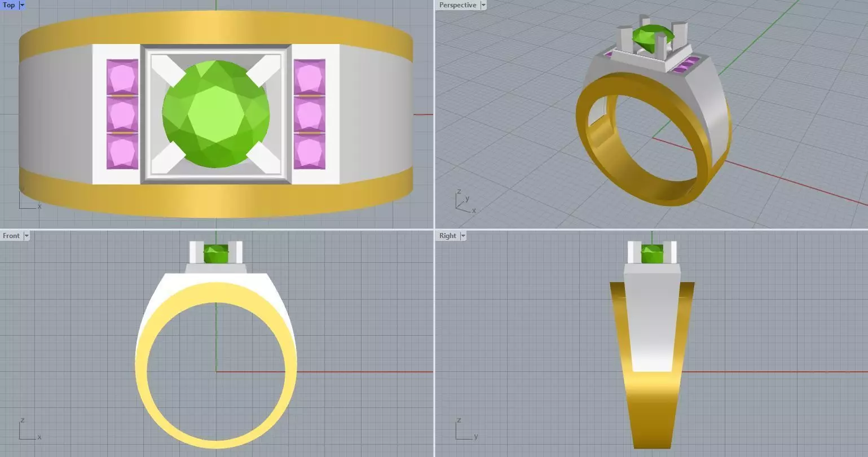Activate the Top viewport title label
Viewport: 868px width, 457px height.
pos(9,5)
